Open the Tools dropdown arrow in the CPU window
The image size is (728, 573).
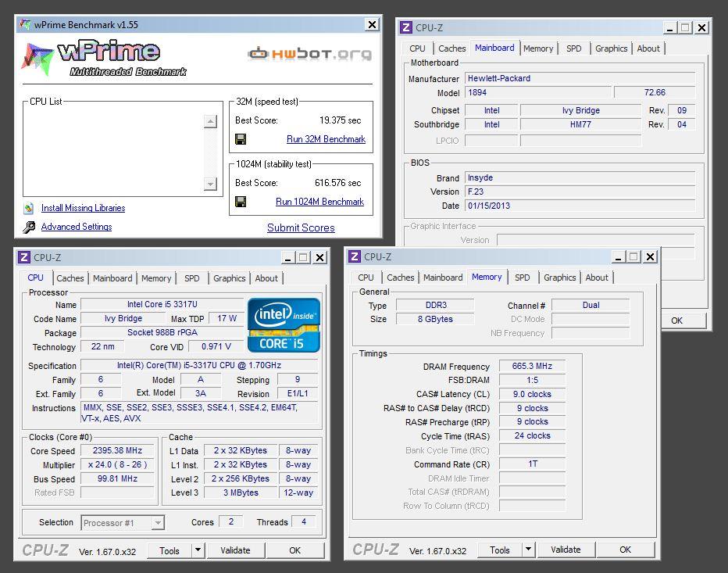tap(198, 550)
